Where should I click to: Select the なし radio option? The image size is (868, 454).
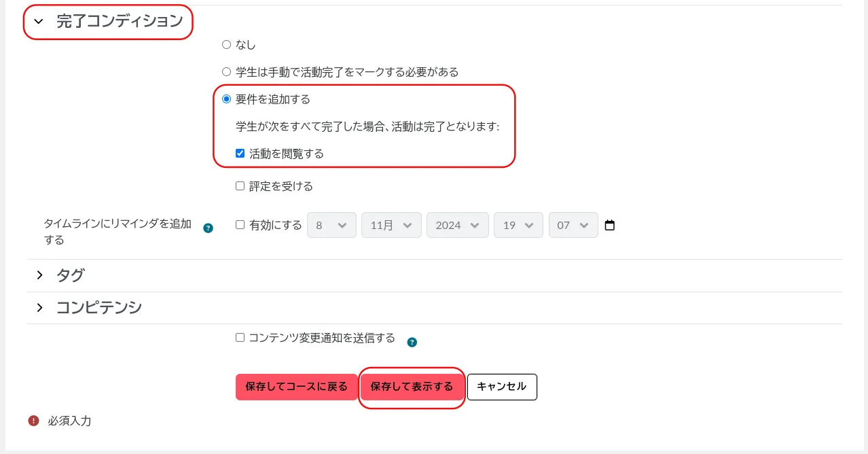(227, 45)
